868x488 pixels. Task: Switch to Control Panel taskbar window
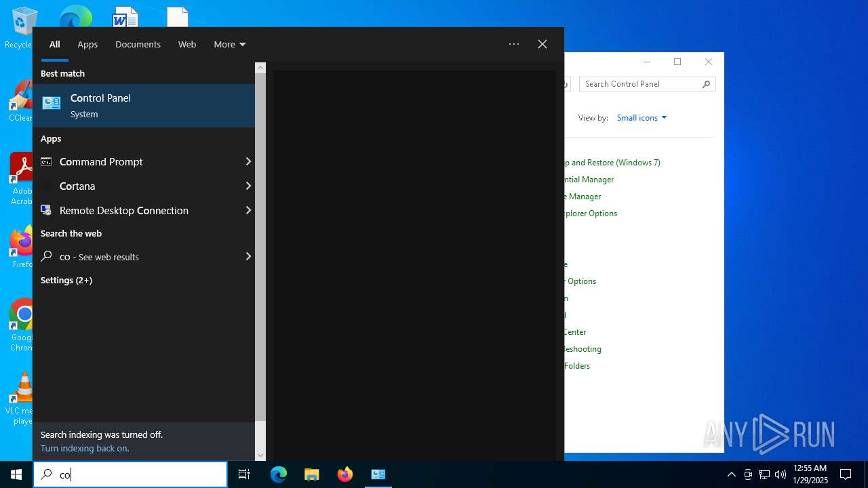378,474
